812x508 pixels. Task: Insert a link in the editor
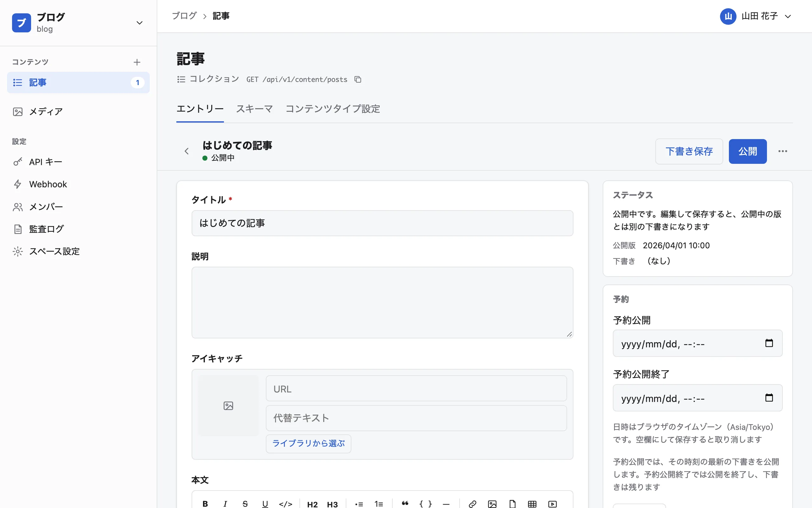tap(472, 504)
